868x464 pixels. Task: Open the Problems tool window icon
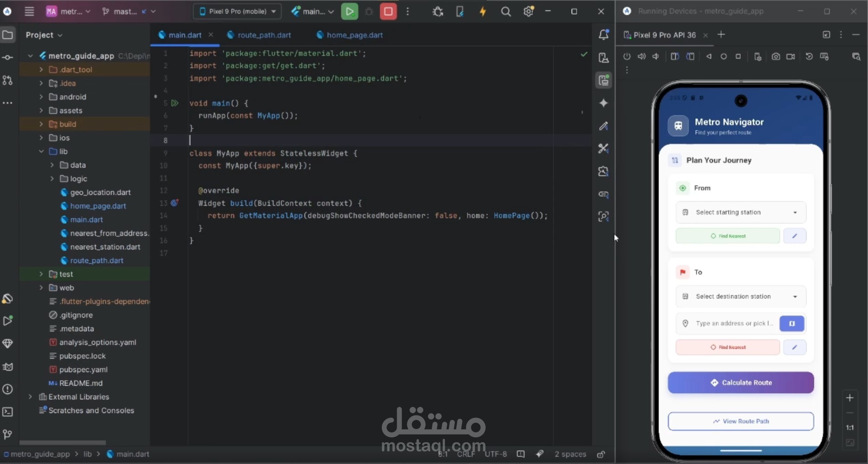[x=8, y=389]
